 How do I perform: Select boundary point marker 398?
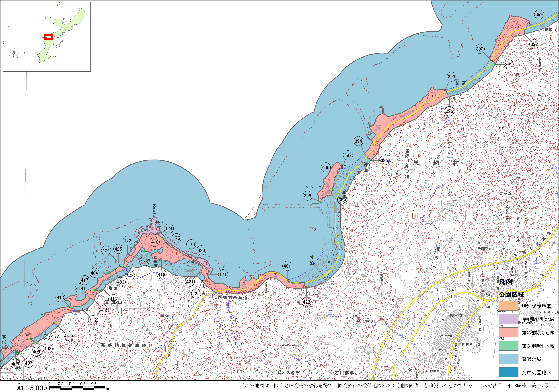[308, 196]
